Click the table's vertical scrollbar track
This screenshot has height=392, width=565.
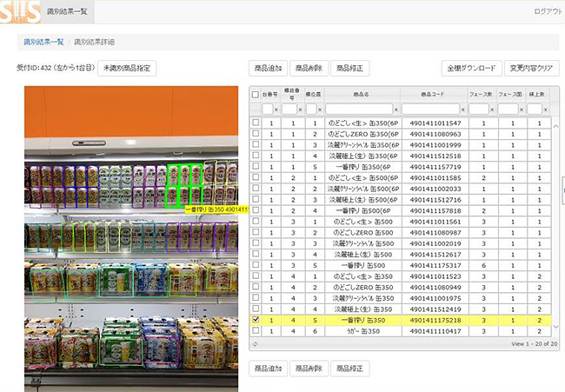pos(555,226)
